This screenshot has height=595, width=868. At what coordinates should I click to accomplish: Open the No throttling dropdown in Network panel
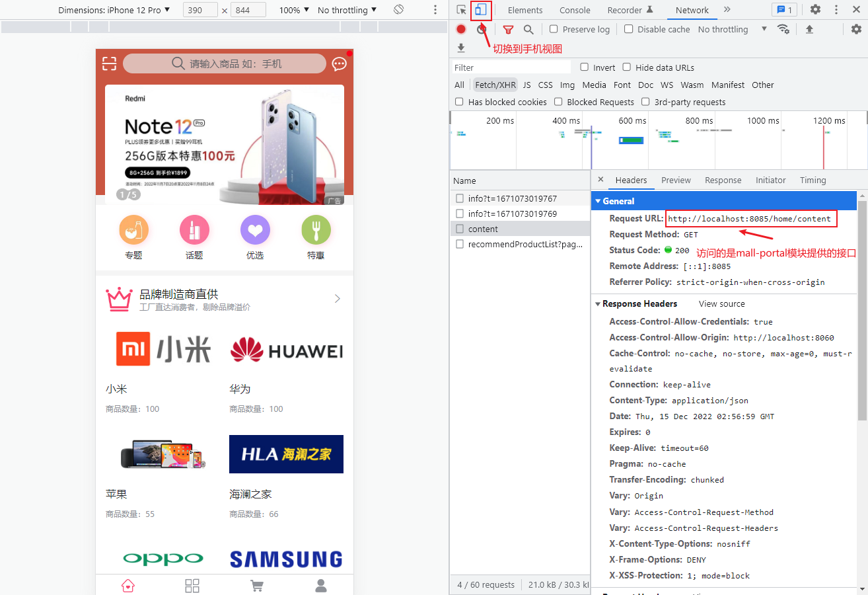(x=732, y=29)
